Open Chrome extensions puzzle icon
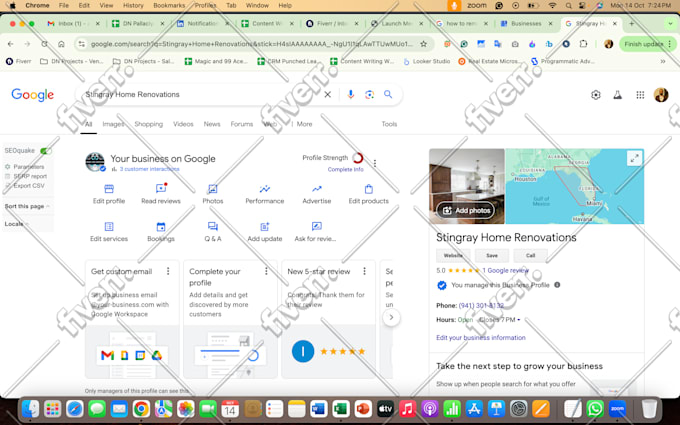680x425 pixels. point(583,44)
